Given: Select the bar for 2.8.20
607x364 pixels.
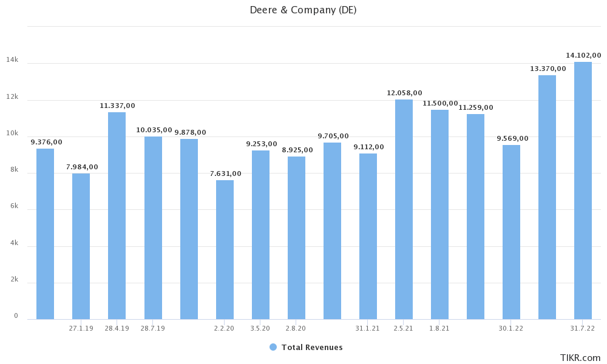Looking at the screenshot, I should (x=297, y=238).
